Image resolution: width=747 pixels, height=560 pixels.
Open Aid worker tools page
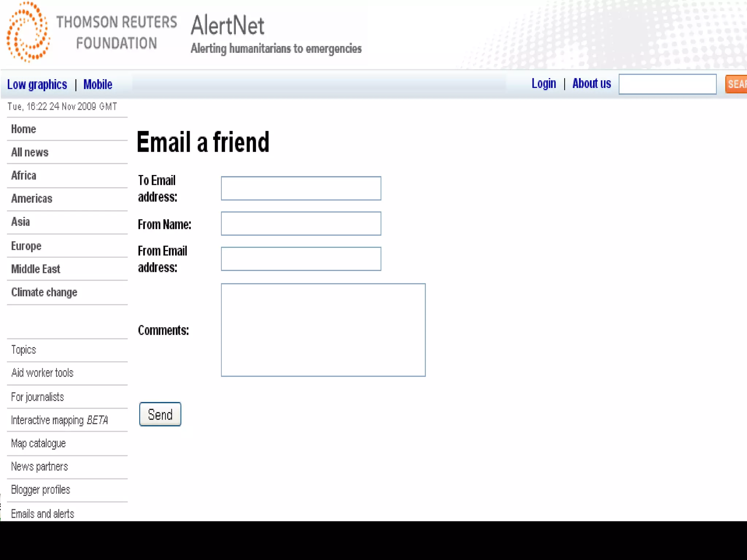[x=42, y=373]
